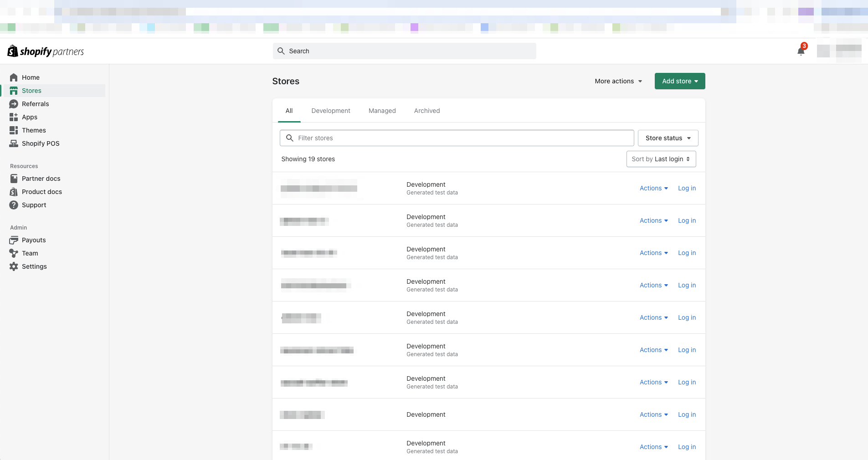Open the notifications bell

[801, 51]
